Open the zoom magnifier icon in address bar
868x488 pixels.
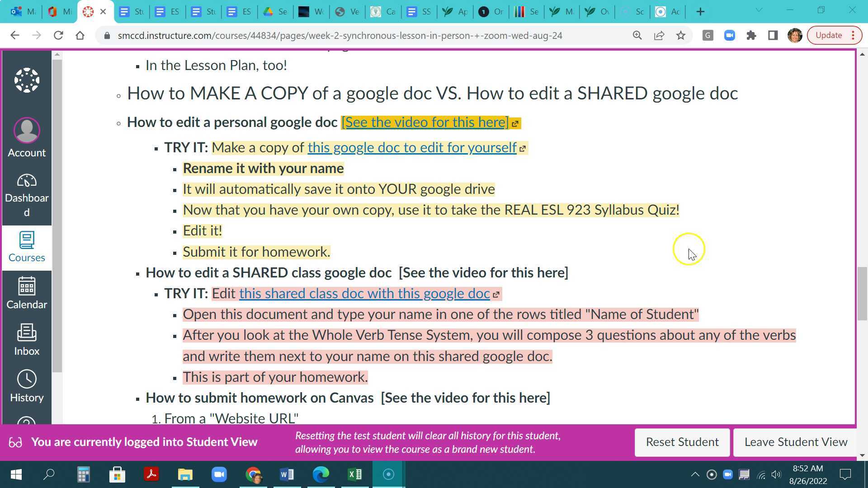pos(637,35)
